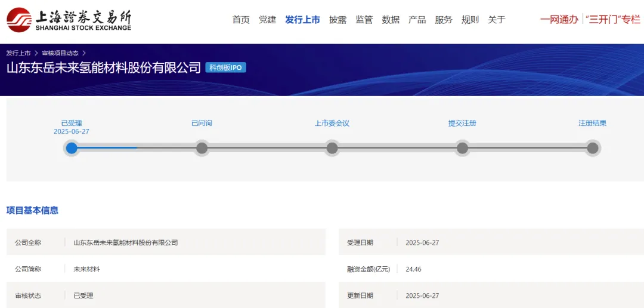Image resolution: width=644 pixels, height=308 pixels.
Task: Open the 披露 menu item
Action: pyautogui.click(x=338, y=19)
